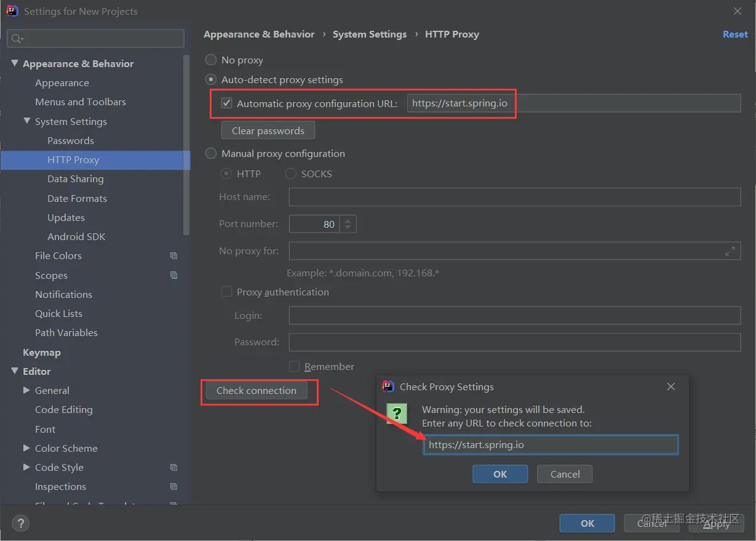756x541 pixels.
Task: Collapse the System Settings tree node
Action: click(x=27, y=121)
